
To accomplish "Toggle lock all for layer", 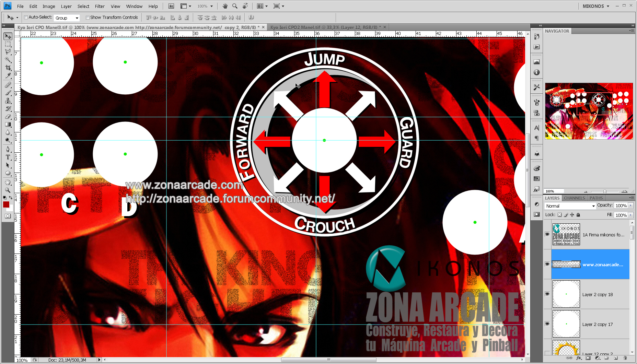I will point(578,215).
